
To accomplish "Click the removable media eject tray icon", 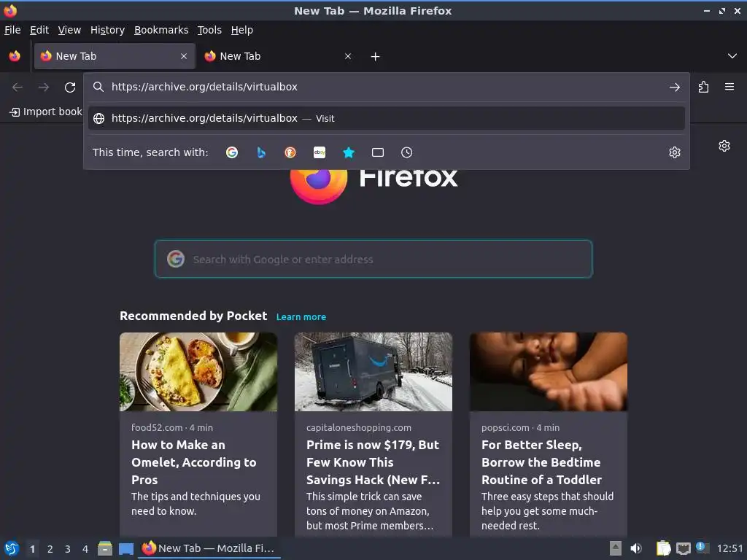I will click(x=616, y=548).
